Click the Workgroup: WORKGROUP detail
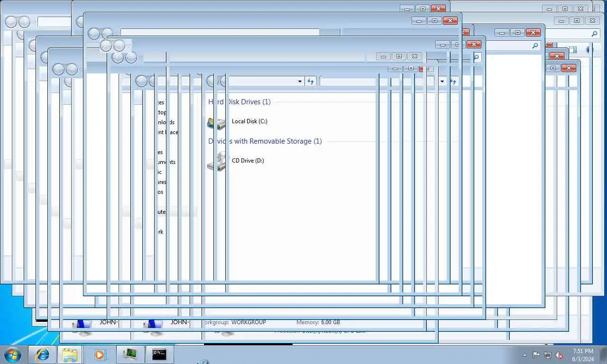The width and height of the screenshot is (607, 364). click(235, 322)
